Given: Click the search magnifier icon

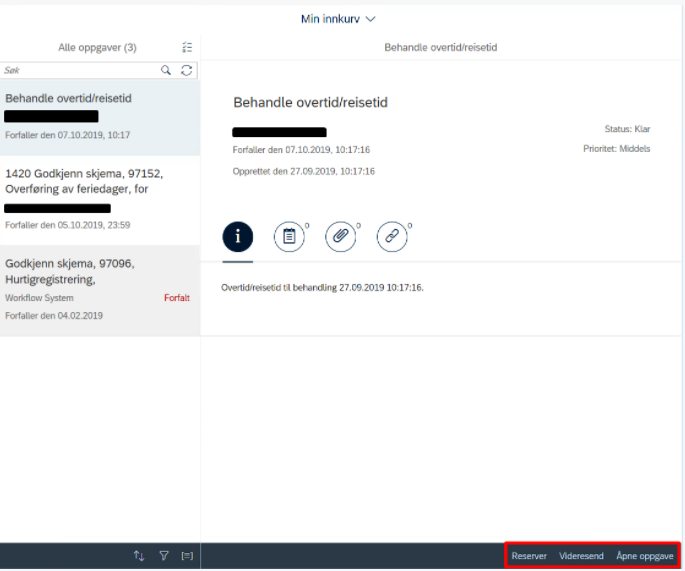Looking at the screenshot, I should coord(166,70).
